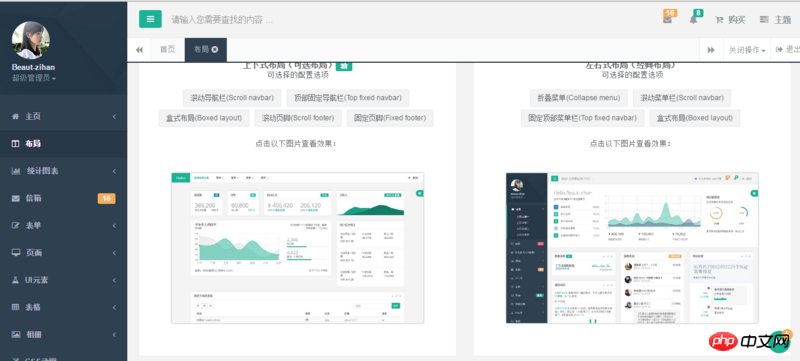Toggle 滚动页脚(Scroll footer) option

[298, 118]
